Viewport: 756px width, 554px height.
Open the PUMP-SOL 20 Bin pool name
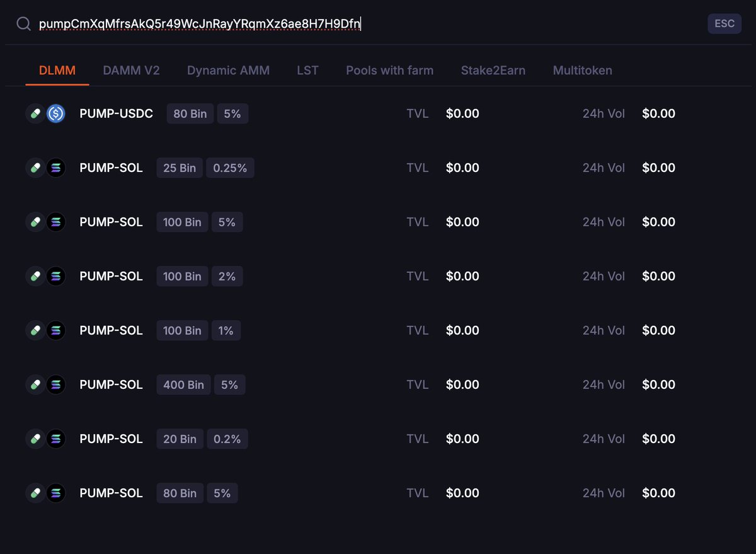[x=111, y=439]
